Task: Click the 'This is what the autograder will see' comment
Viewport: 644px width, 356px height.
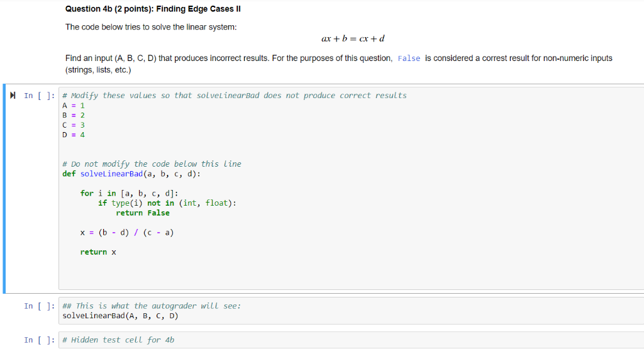Action: (x=152, y=306)
